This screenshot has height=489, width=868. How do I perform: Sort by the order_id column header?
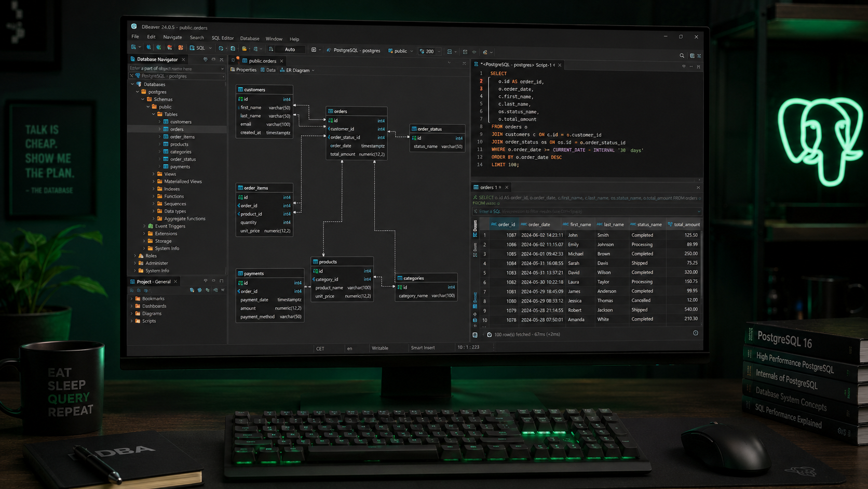coord(504,224)
